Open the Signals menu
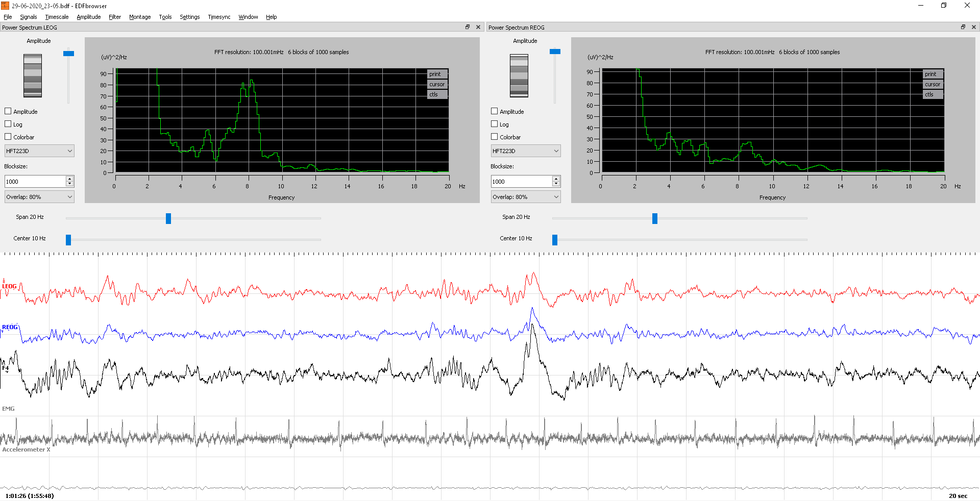 click(29, 17)
